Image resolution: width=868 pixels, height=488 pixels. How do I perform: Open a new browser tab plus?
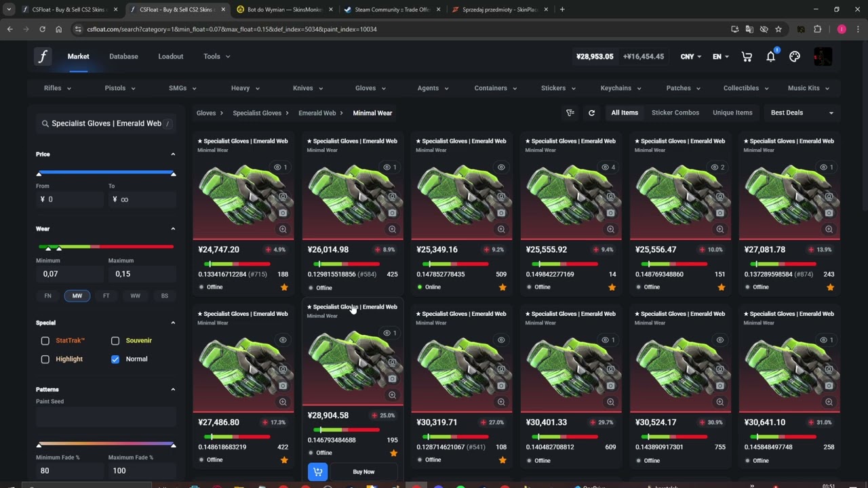click(x=561, y=9)
